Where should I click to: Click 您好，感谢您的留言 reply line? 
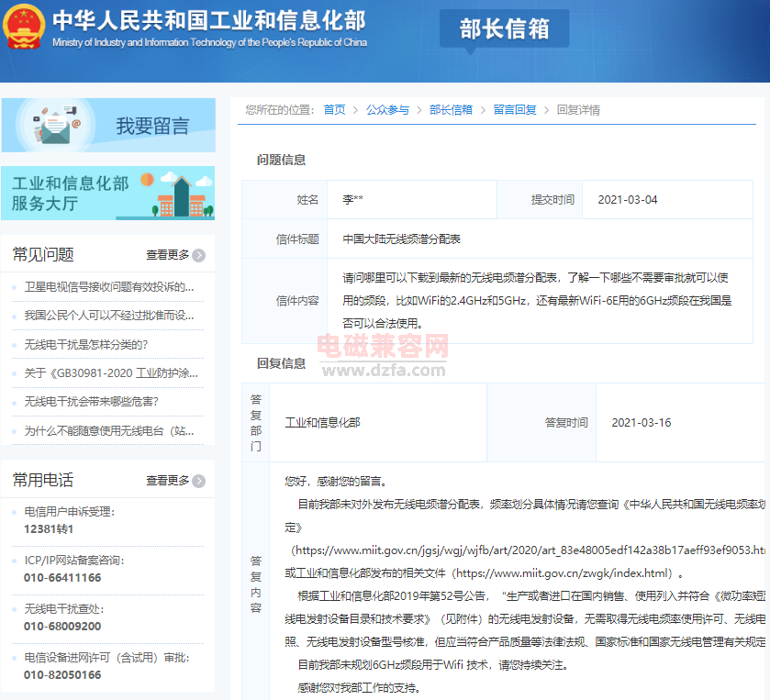(x=337, y=482)
